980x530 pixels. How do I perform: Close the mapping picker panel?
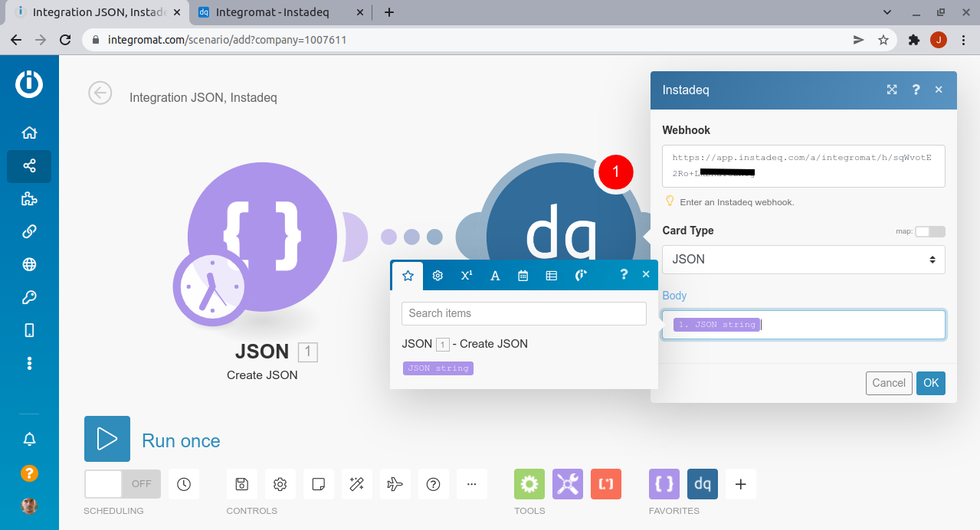(x=646, y=274)
